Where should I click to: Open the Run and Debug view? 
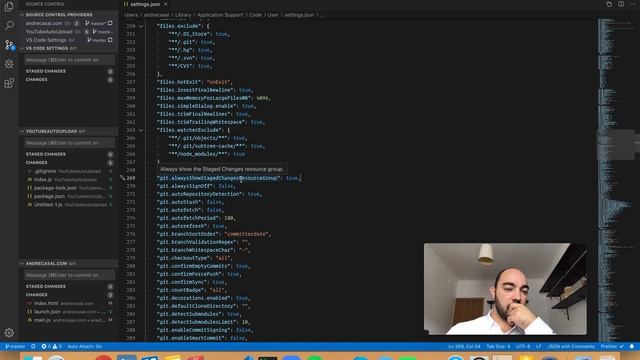[9, 64]
